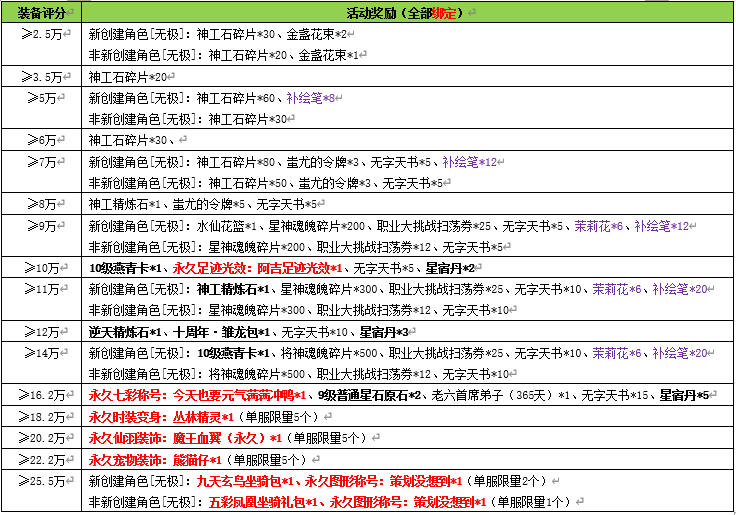Select the ≥16.2万 score cell
Viewport: 736px width, 515px height.
tap(42, 395)
